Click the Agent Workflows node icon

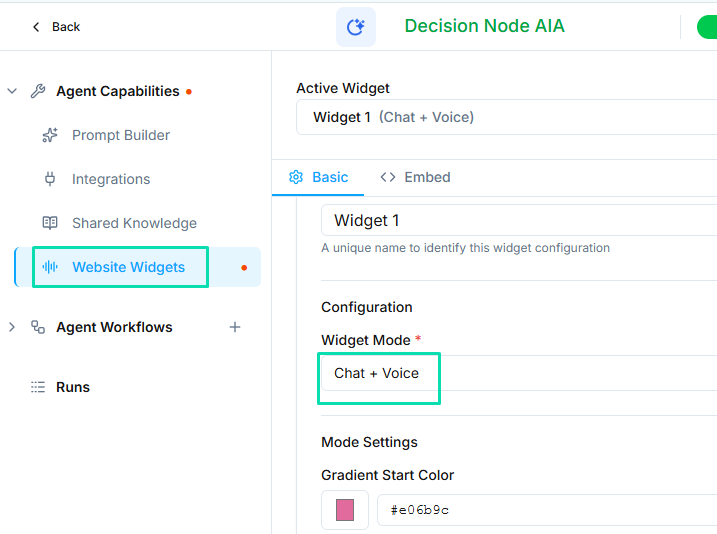[x=38, y=327]
